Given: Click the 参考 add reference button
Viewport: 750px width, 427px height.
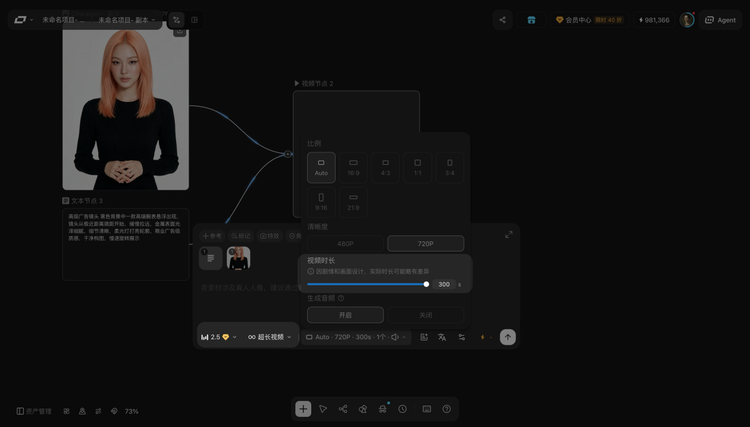Looking at the screenshot, I should (212, 236).
